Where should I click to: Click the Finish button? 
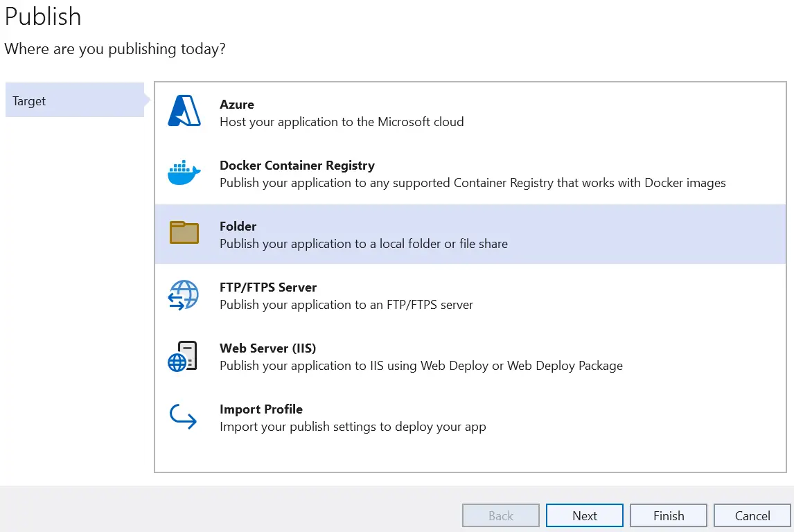click(x=669, y=515)
